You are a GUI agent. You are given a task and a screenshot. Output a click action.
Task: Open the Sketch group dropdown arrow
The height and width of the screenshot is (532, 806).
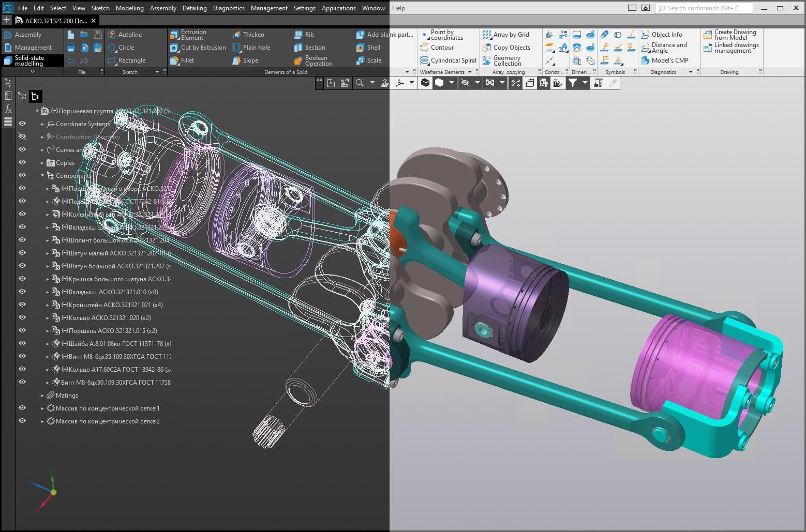tap(157, 72)
